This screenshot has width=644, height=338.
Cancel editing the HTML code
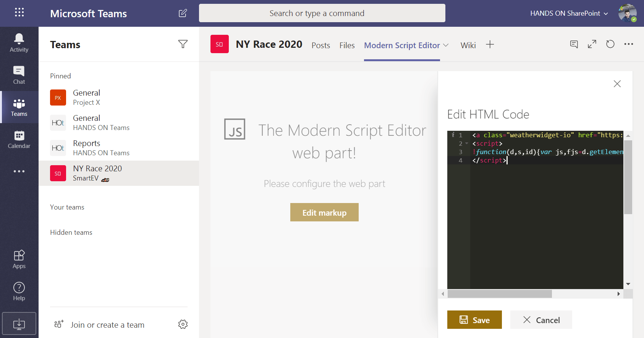coord(541,320)
